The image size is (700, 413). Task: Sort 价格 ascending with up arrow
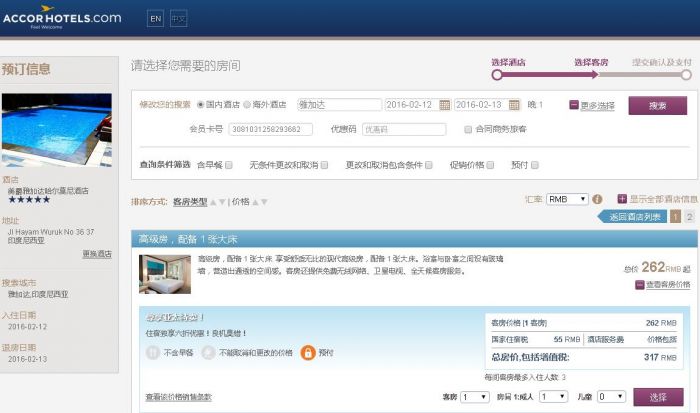pyautogui.click(x=255, y=202)
